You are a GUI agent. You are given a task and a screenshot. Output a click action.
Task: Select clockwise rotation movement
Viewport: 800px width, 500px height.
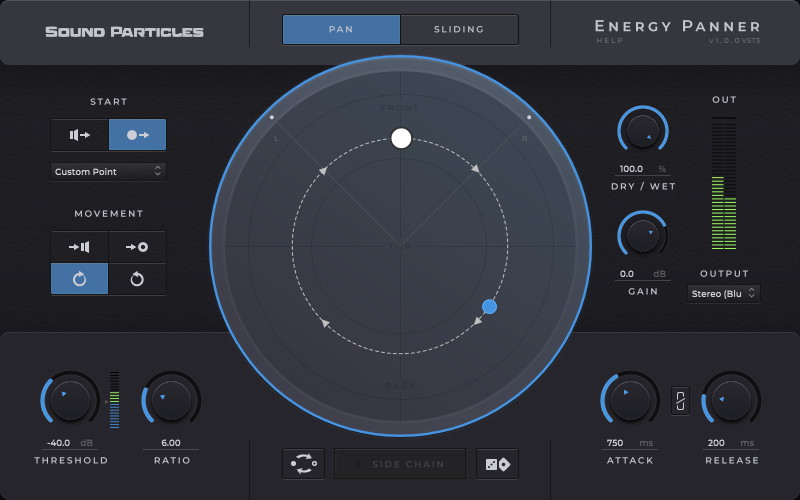pos(80,279)
